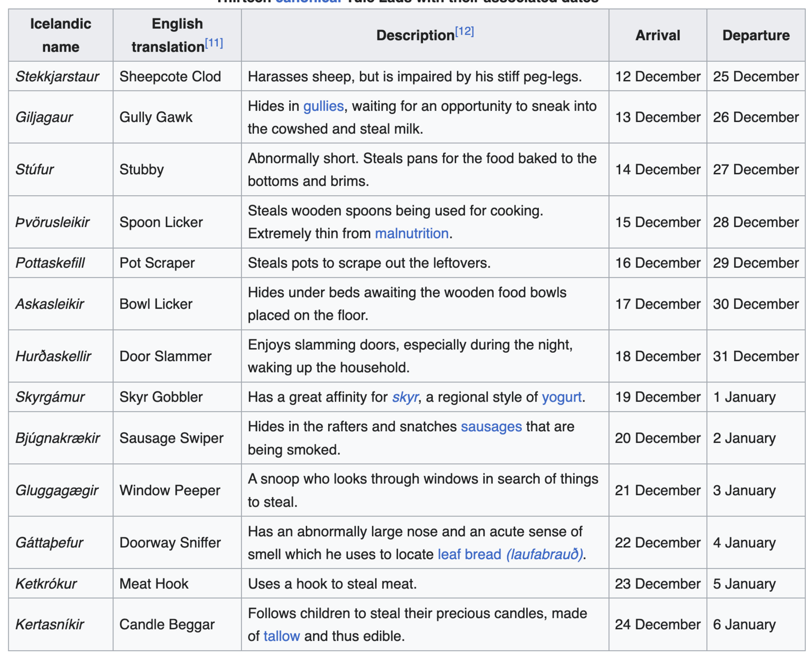812x657 pixels.
Task: Select the Departure column header
Action: click(756, 35)
